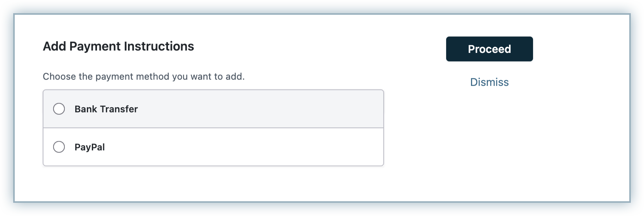Click the empty circle beside Bank Transfer
Image resolution: width=644 pixels, height=216 pixels.
(59, 109)
